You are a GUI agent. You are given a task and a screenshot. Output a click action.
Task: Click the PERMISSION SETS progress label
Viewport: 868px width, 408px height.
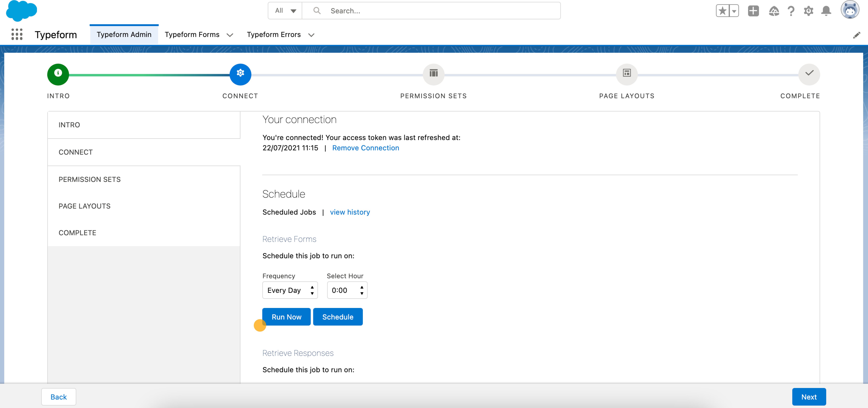coord(433,96)
